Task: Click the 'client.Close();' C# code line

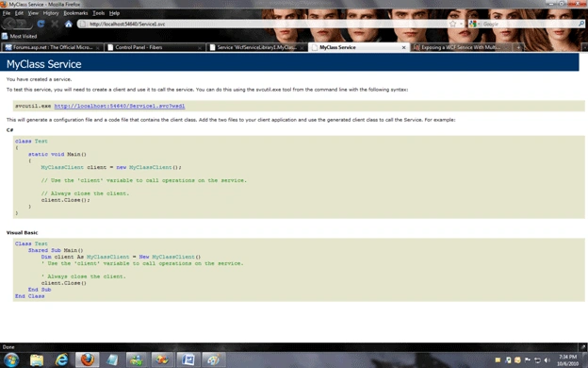Action: pos(66,200)
